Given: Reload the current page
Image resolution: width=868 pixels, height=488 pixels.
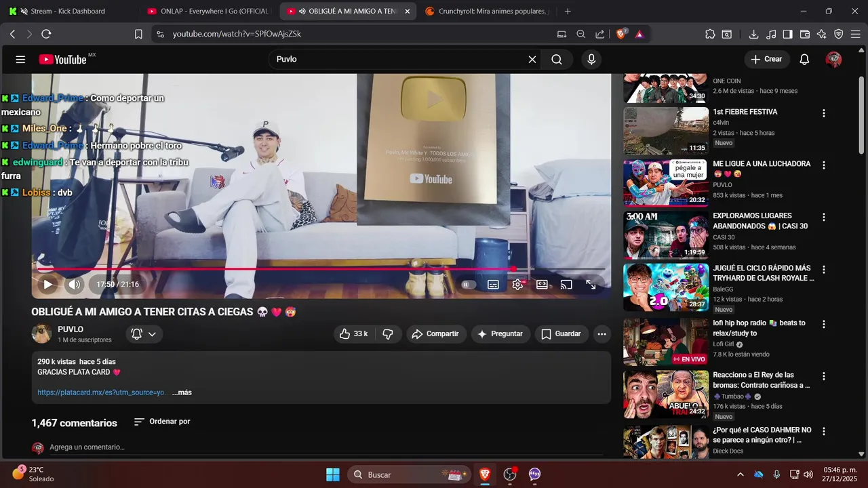Looking at the screenshot, I should pyautogui.click(x=46, y=34).
